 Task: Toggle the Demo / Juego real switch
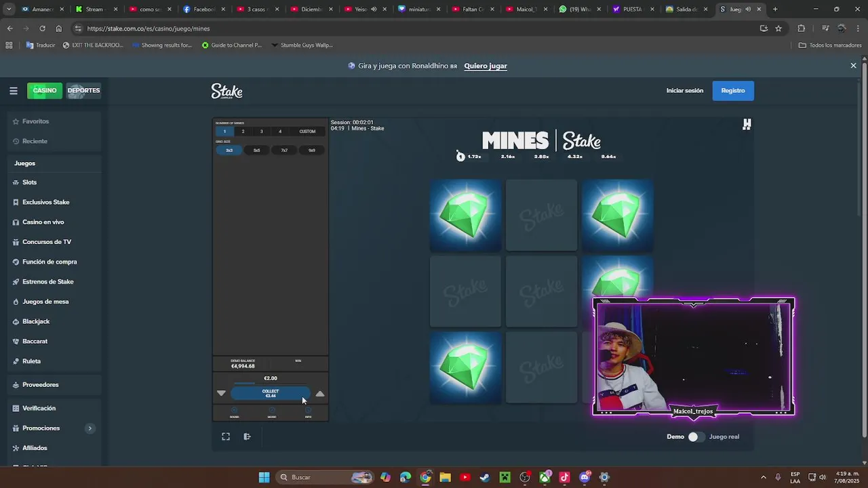click(696, 436)
